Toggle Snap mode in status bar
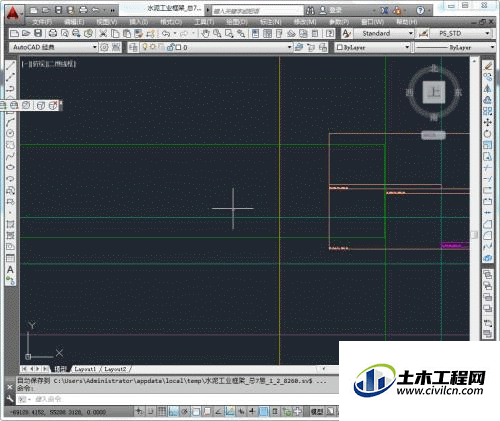The width and height of the screenshot is (500, 421). [x=150, y=412]
